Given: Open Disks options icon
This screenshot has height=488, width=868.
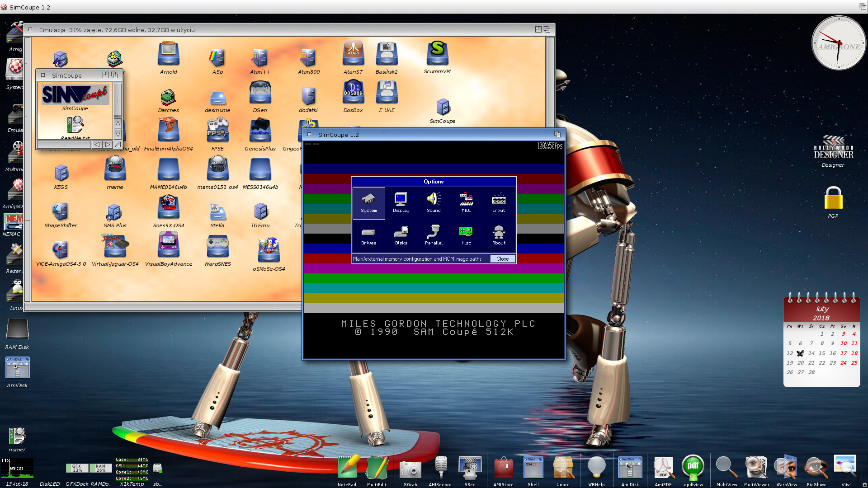Looking at the screenshot, I should (401, 235).
